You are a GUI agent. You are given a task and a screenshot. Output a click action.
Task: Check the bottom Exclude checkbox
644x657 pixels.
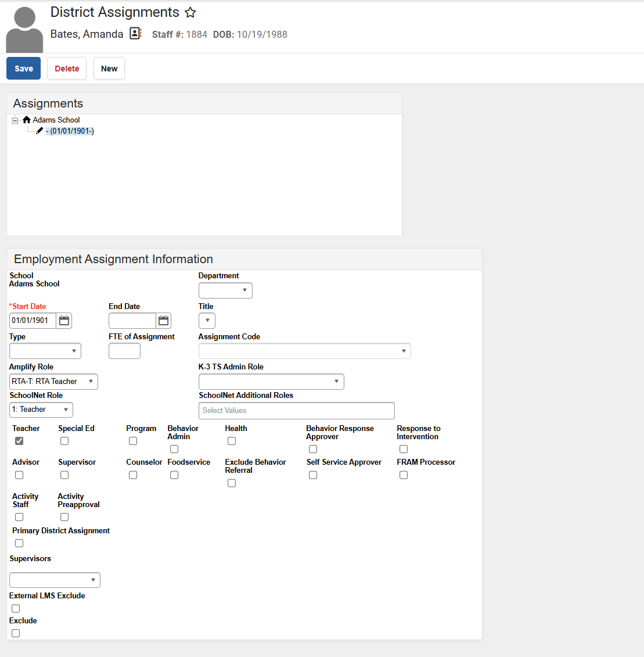point(16,634)
